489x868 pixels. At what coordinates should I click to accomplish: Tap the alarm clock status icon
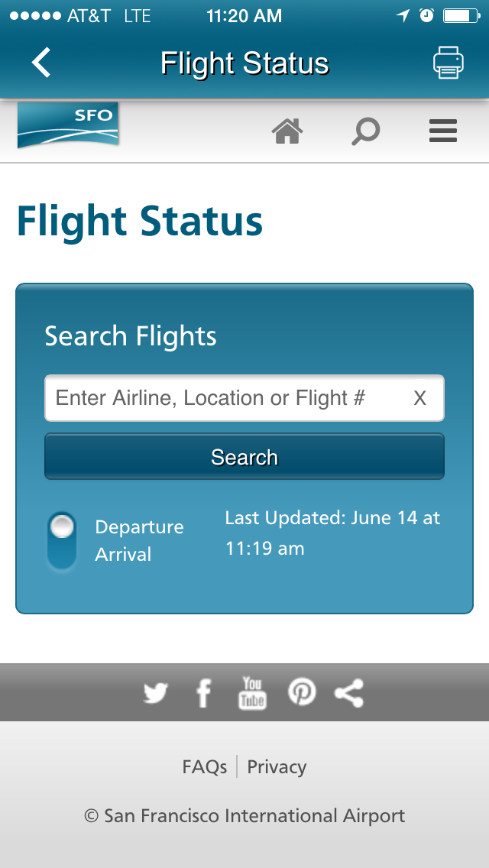tap(426, 15)
